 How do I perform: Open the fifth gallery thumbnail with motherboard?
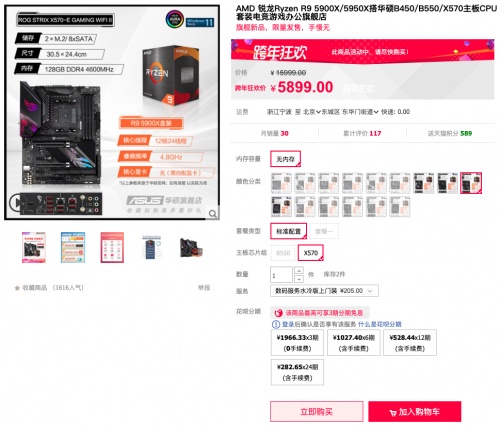191,247
